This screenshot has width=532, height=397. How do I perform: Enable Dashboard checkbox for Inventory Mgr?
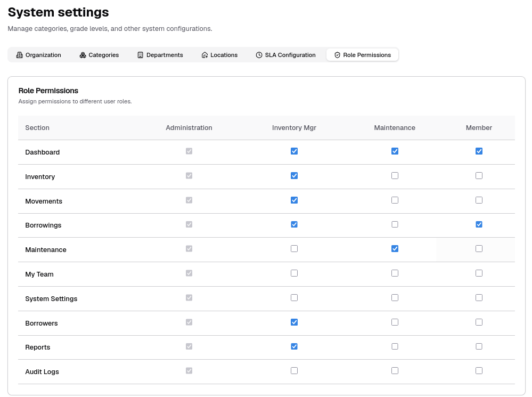click(x=294, y=151)
